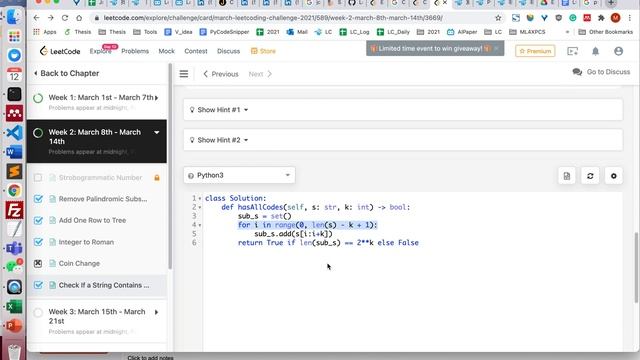The width and height of the screenshot is (640, 360).
Task: Toggle the Remove Palindromic Subs checkbox
Action: (x=38, y=199)
